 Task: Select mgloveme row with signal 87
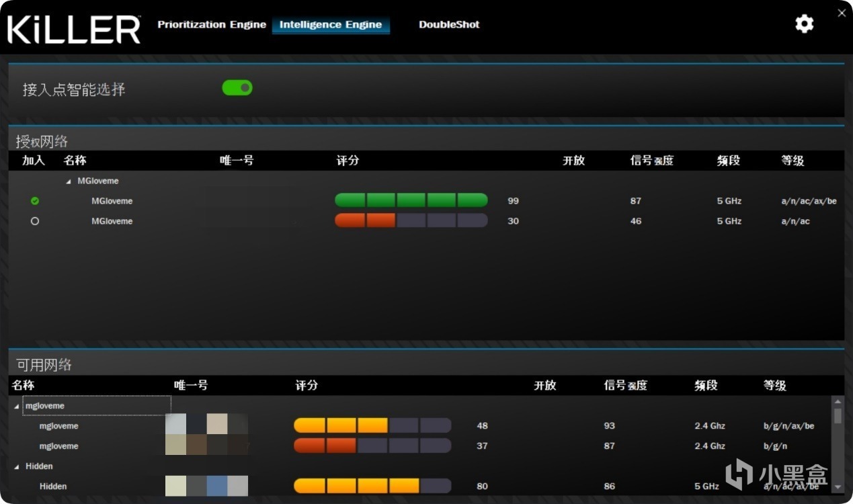420,446
